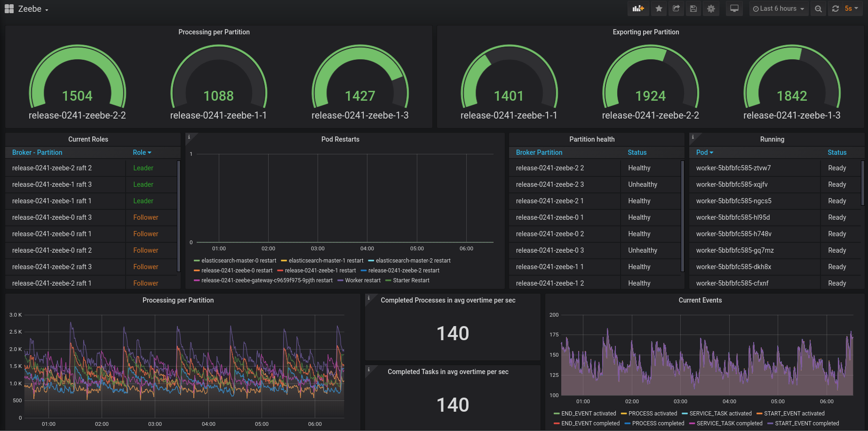Image resolution: width=868 pixels, height=431 pixels.
Task: Click Exporting gauge showing 1924
Action: pos(651,82)
